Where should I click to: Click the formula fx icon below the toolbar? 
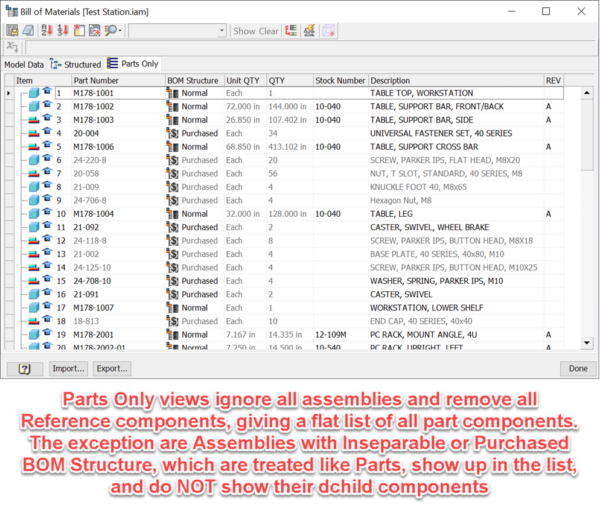(11, 47)
